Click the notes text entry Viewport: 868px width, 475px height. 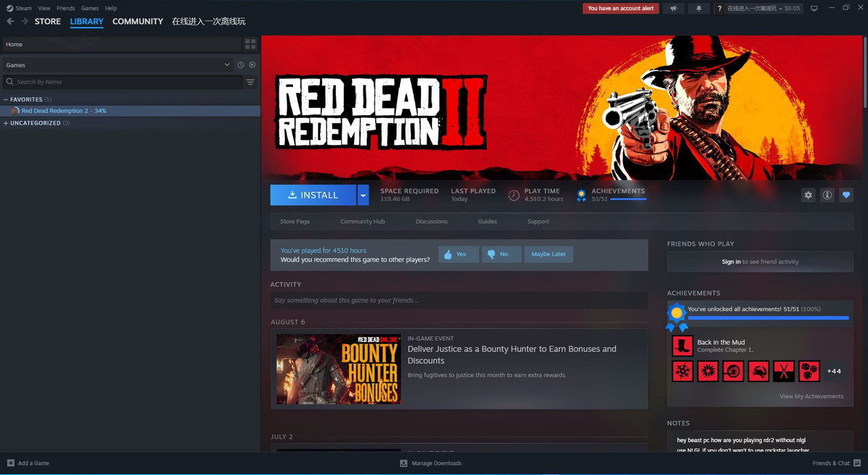pyautogui.click(x=760, y=442)
